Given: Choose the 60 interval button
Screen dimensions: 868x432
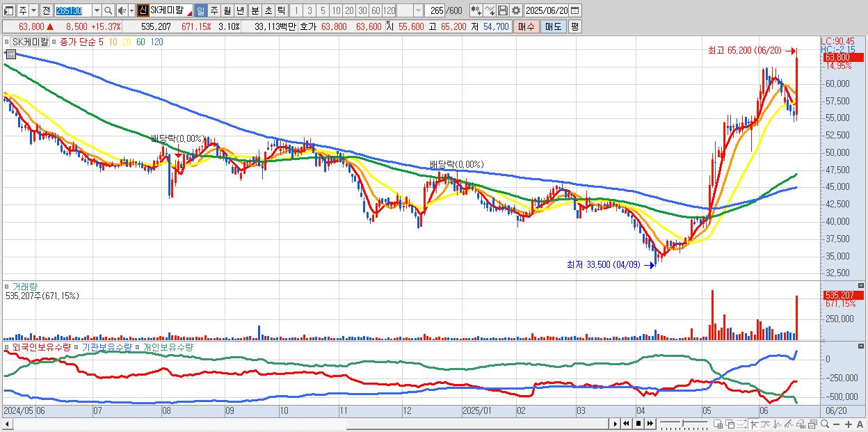Looking at the screenshot, I should click(x=376, y=10).
